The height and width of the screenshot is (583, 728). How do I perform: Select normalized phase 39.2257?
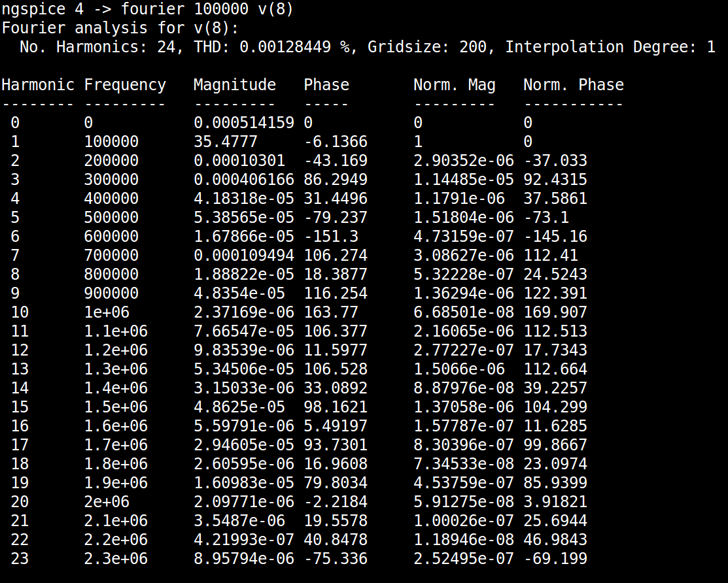pos(555,388)
